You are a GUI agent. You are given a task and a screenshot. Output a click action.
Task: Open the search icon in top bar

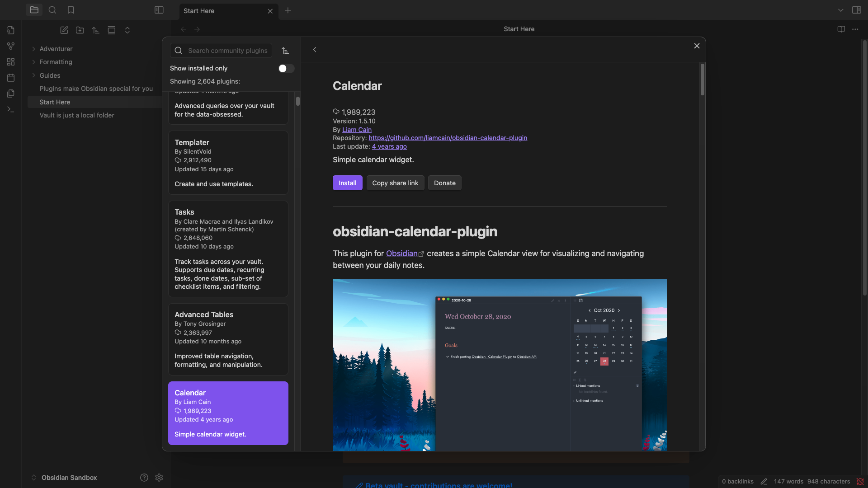click(x=52, y=10)
